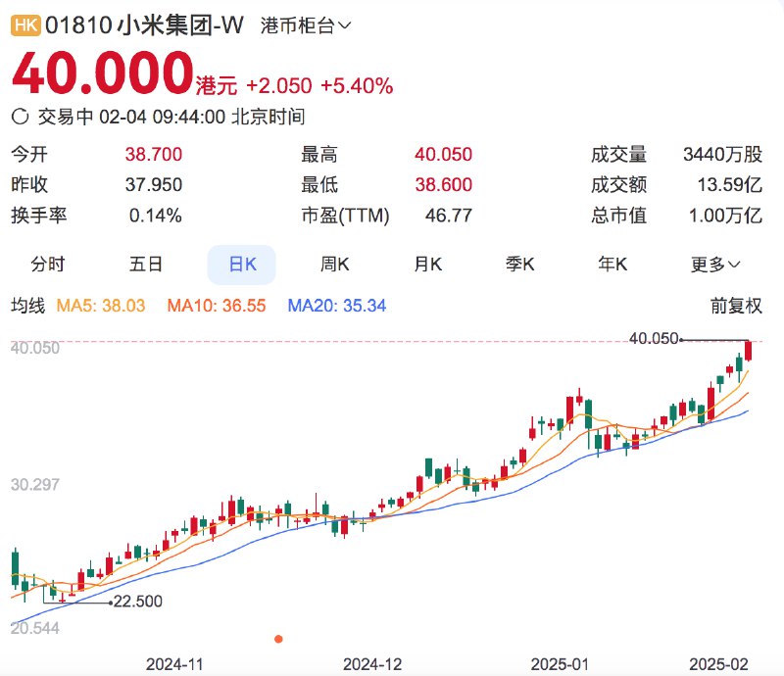Click the 成交量 value 3440万股
784x676 pixels.
coord(723,155)
